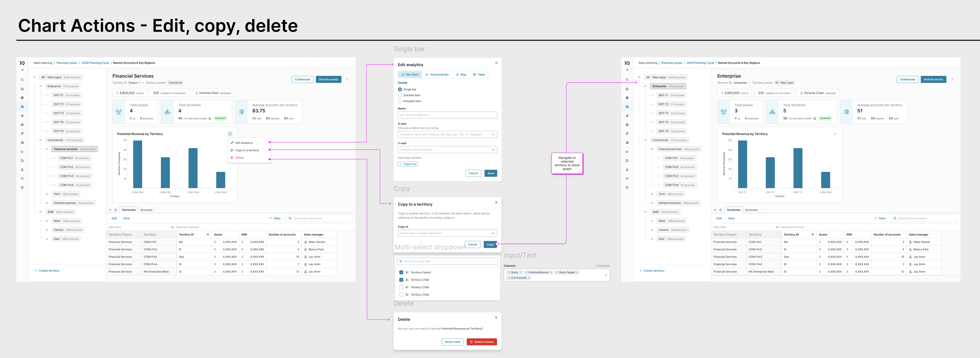The image size is (980, 358).
Task: Click the home icon in Enterprise screen sidebar
Action: tap(627, 89)
